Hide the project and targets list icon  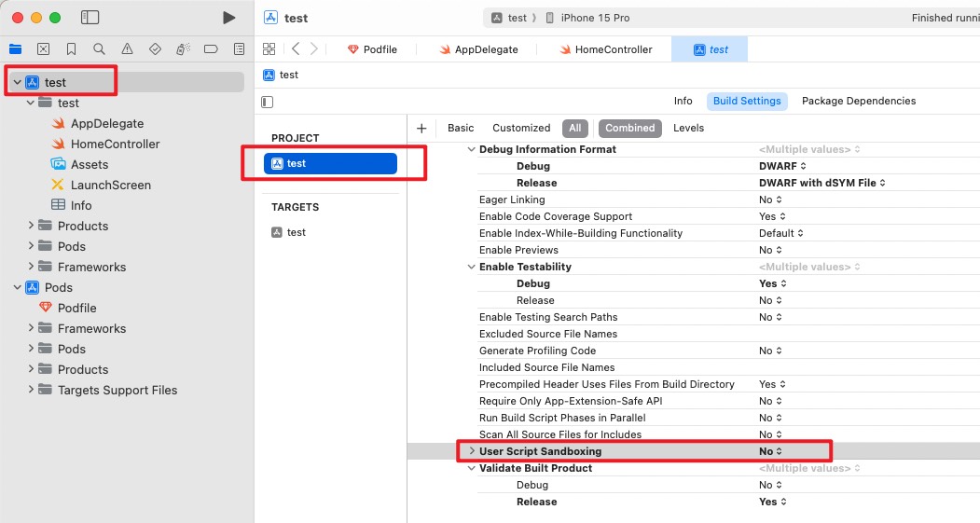tap(268, 102)
